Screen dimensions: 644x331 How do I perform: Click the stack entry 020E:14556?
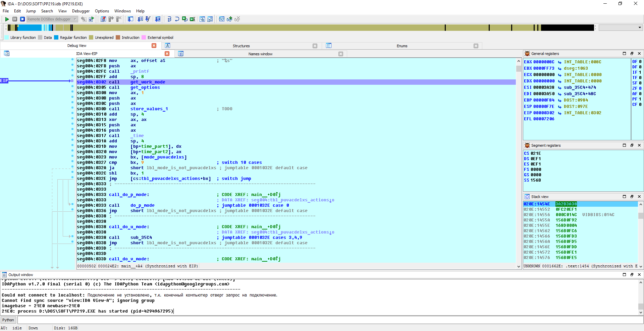[x=537, y=215]
